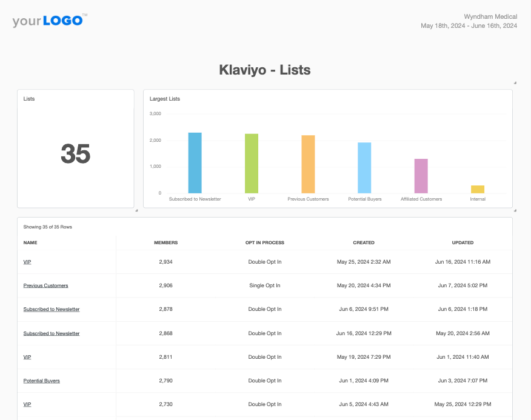Sort by the UPDATED column header
Image resolution: width=531 pixels, height=420 pixels.
tap(463, 242)
